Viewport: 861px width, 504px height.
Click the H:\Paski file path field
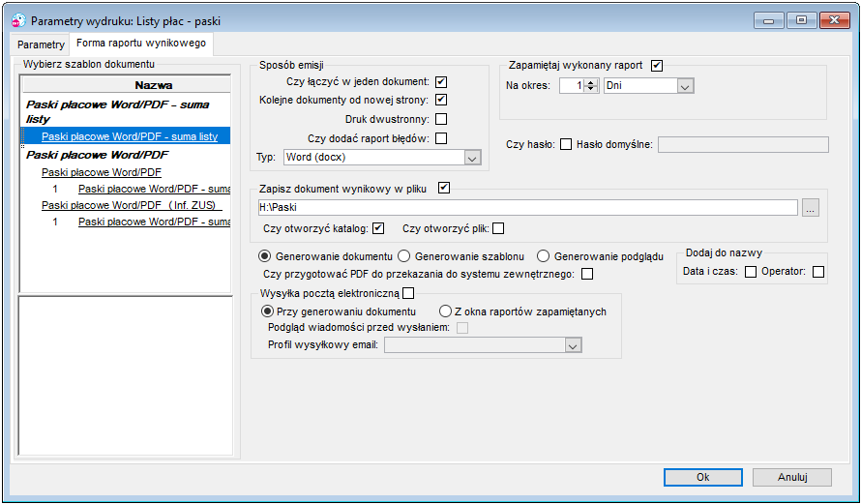tap(527, 208)
